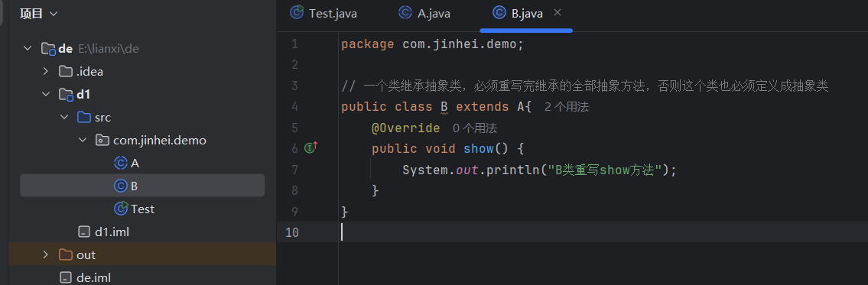Close the B.java tab

pyautogui.click(x=558, y=13)
